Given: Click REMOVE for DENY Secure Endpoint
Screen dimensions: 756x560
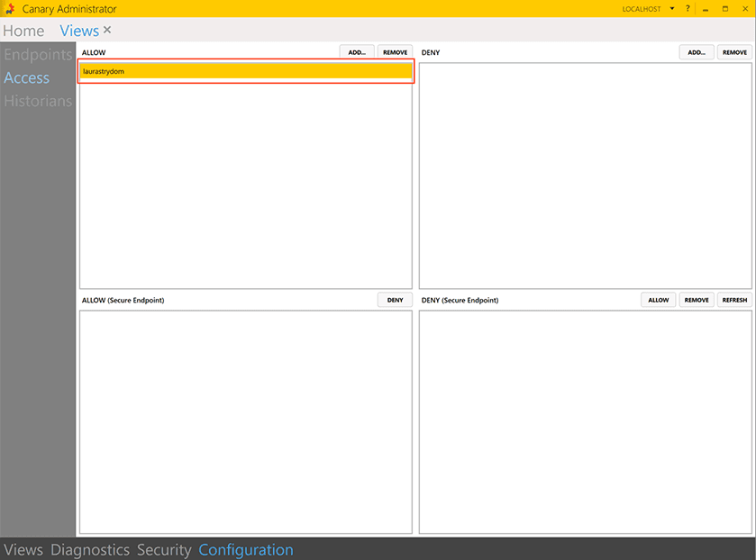Looking at the screenshot, I should pyautogui.click(x=697, y=300).
